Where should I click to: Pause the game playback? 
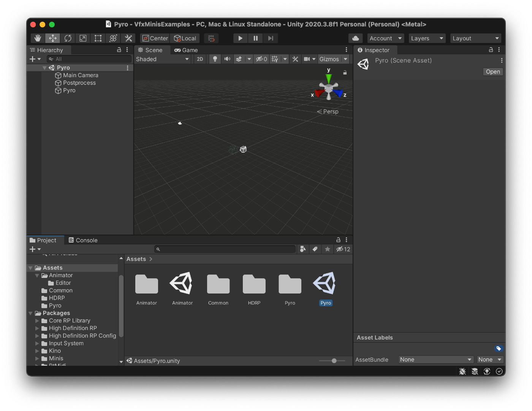click(x=255, y=38)
